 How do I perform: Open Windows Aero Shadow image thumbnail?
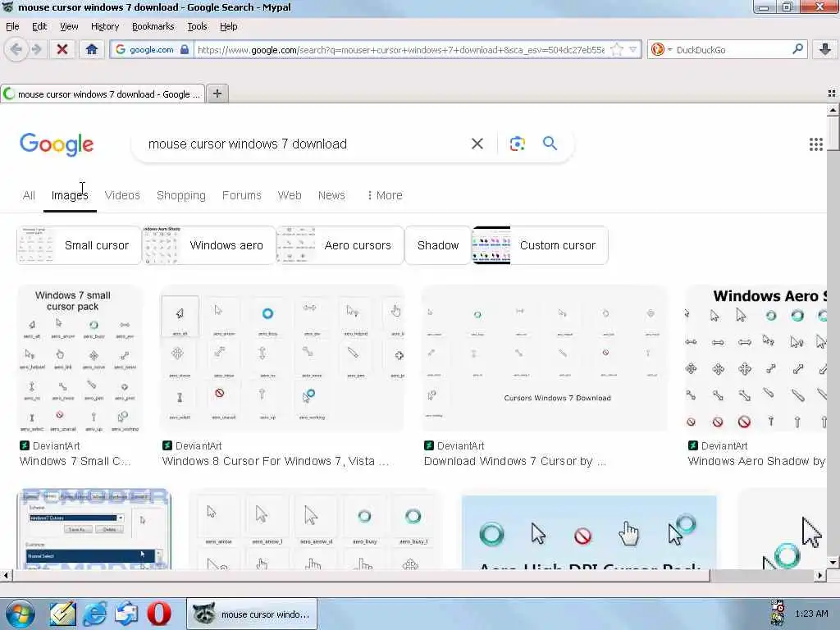click(x=756, y=359)
